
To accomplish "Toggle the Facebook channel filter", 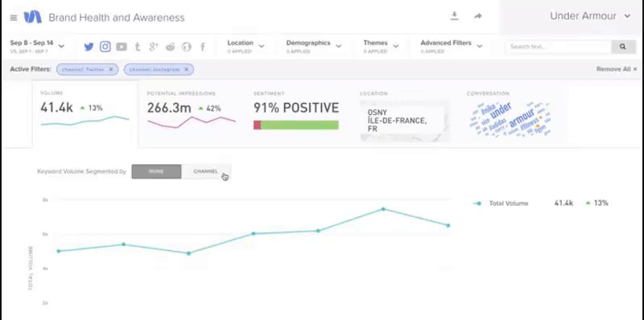I will 203,47.
